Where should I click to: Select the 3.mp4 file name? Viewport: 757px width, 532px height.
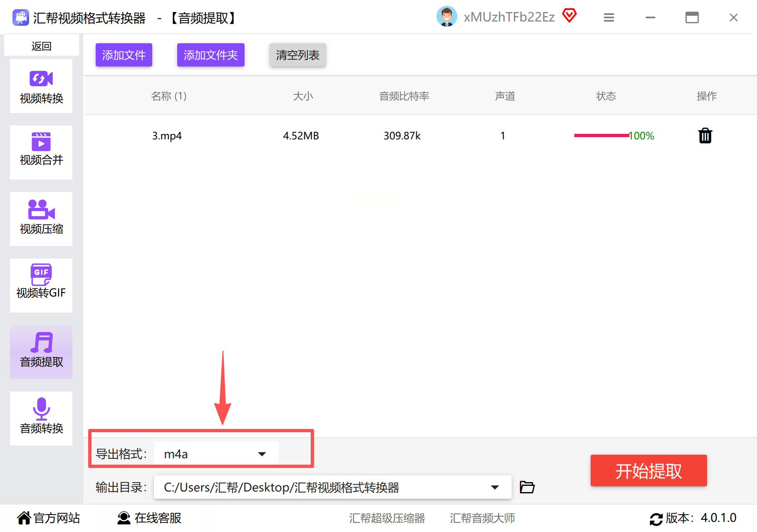pos(167,136)
